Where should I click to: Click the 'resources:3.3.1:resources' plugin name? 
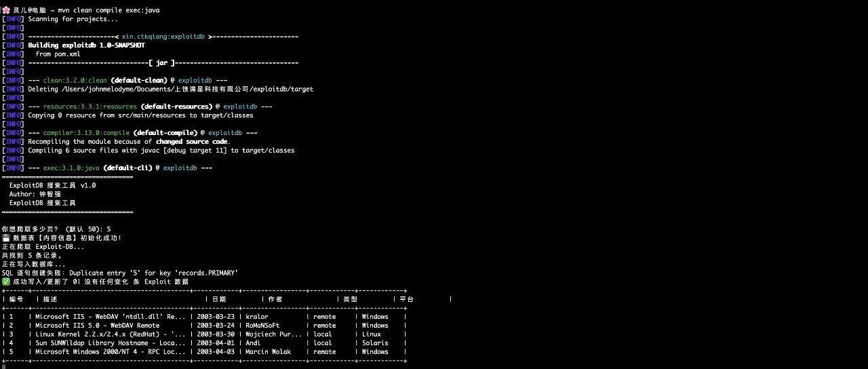click(x=90, y=106)
